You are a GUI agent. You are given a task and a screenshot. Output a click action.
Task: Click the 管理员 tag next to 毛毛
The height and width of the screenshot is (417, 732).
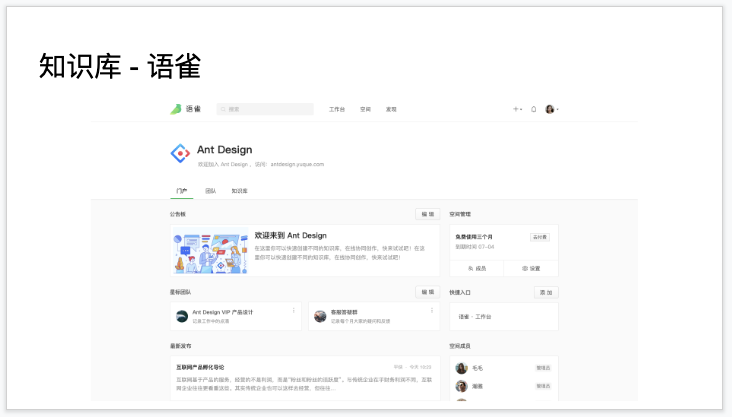[543, 368]
